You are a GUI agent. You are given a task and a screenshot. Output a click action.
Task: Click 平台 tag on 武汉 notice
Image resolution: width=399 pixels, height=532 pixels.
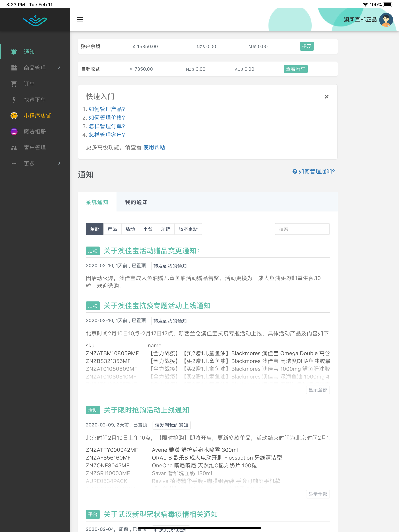tap(93, 514)
